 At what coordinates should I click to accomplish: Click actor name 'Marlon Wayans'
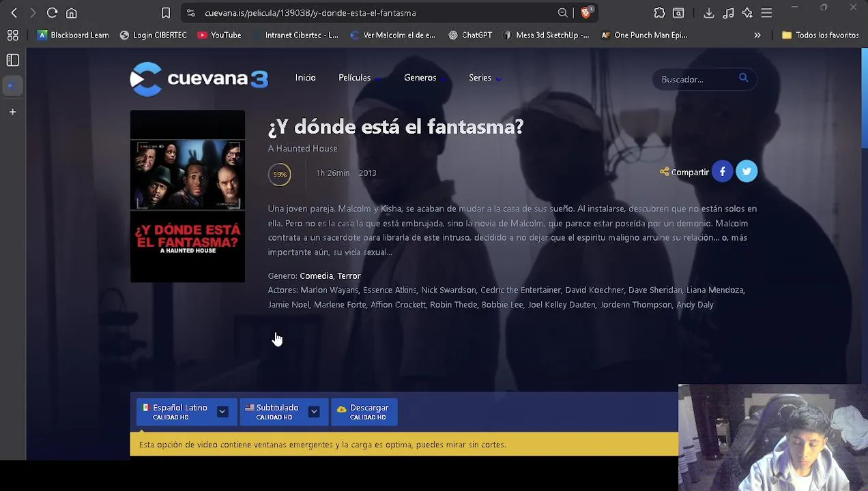tap(330, 291)
